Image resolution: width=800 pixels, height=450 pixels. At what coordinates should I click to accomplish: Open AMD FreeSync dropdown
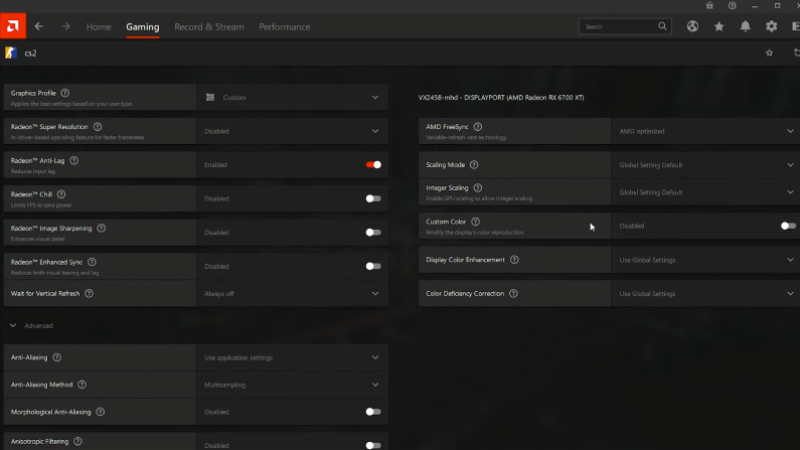point(706,131)
